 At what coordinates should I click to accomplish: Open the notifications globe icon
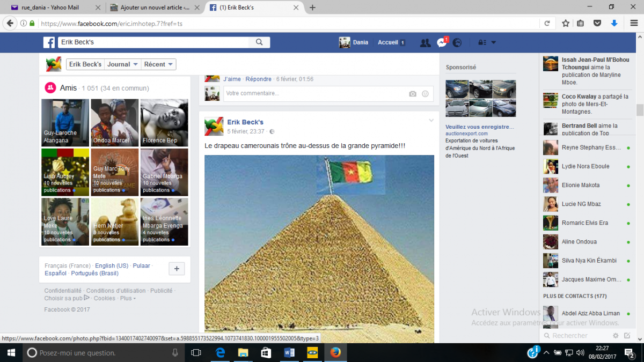[457, 43]
